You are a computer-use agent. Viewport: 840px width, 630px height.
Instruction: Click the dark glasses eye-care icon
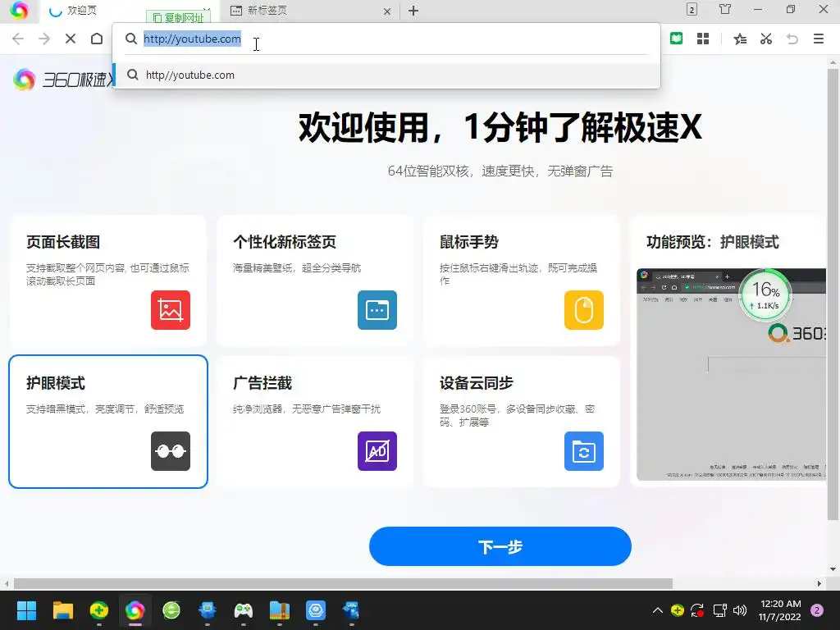171,451
